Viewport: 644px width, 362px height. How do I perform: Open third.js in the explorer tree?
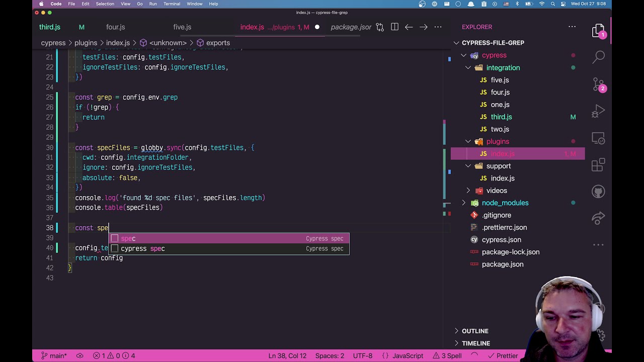pyautogui.click(x=501, y=117)
